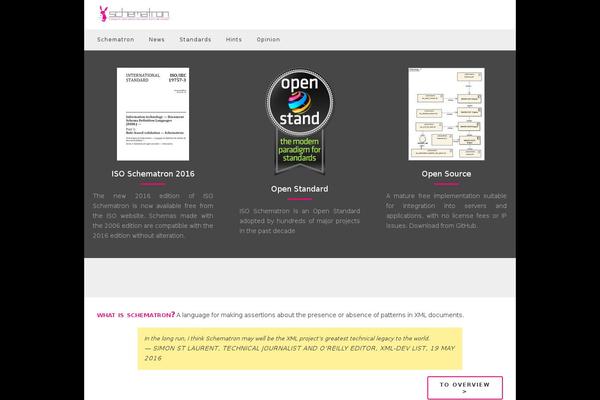The image size is (600, 400).
Task: Click the To Overview button
Action: [465, 388]
